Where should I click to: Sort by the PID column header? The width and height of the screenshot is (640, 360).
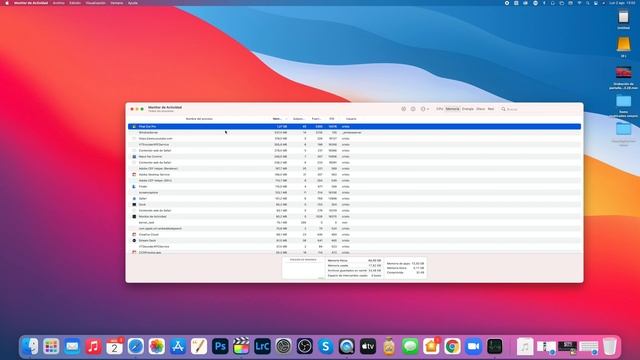click(x=331, y=119)
